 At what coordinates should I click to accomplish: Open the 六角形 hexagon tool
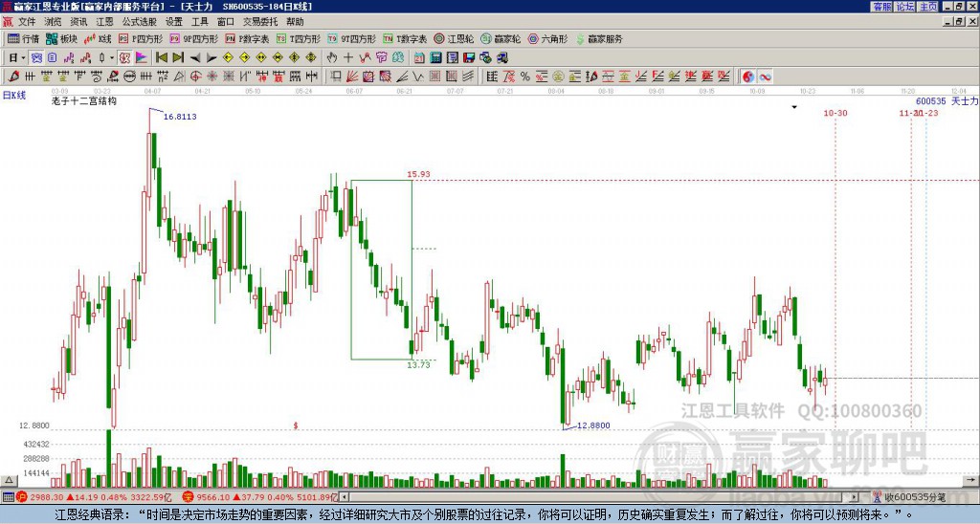click(x=547, y=38)
